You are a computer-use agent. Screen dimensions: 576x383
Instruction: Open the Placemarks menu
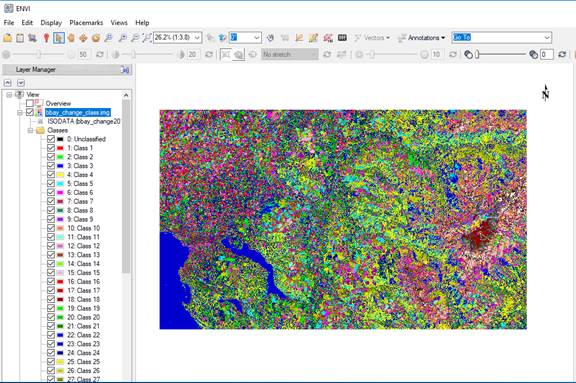86,23
